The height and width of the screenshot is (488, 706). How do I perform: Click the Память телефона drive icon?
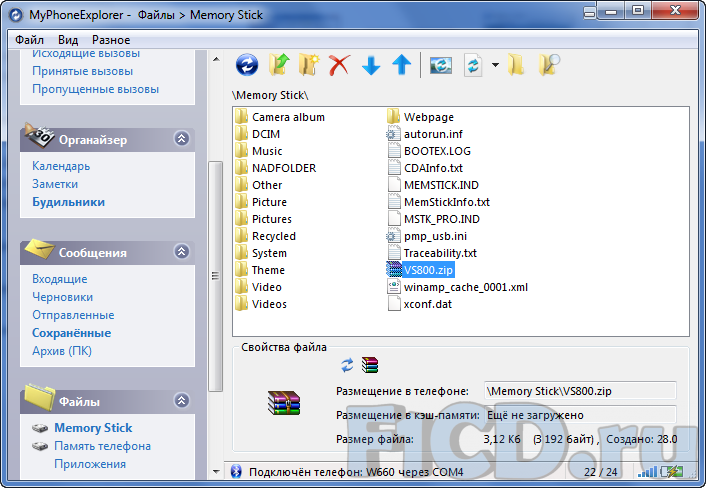pyautogui.click(x=40, y=446)
